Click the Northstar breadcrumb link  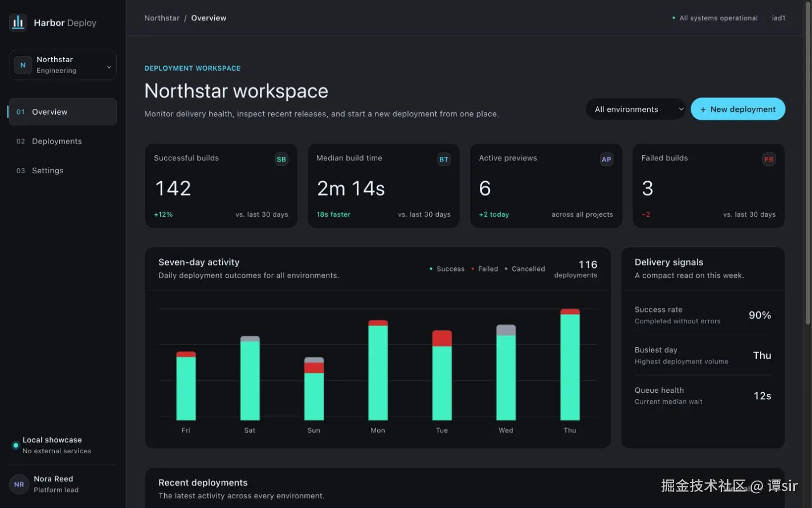[x=162, y=18]
